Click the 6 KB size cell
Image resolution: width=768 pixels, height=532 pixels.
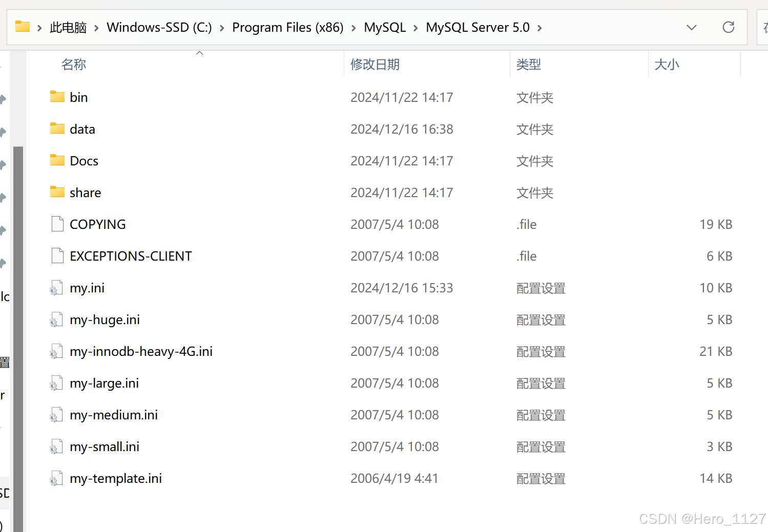pos(719,256)
